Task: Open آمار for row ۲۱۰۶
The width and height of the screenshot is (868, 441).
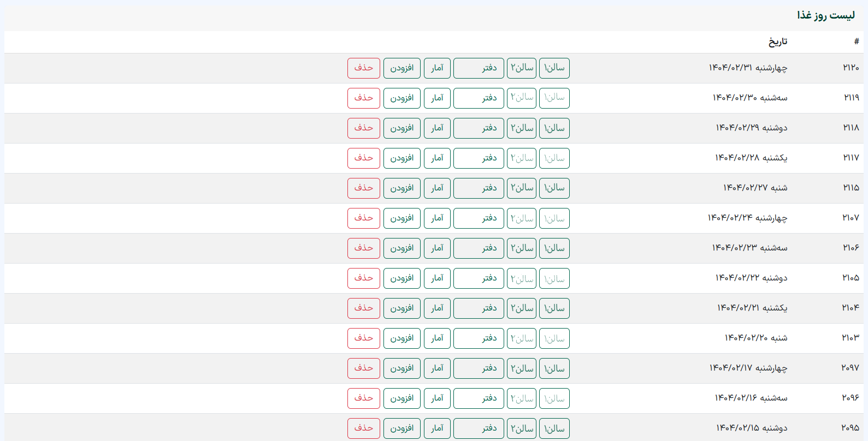Action: (437, 248)
